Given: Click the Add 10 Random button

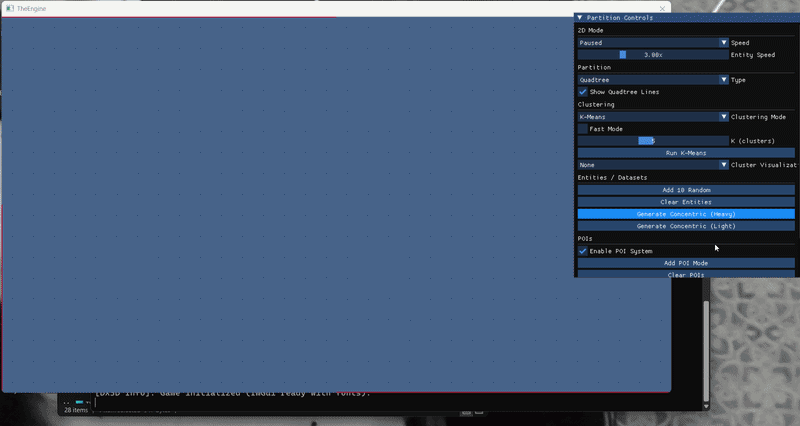Looking at the screenshot, I should pyautogui.click(x=686, y=190).
